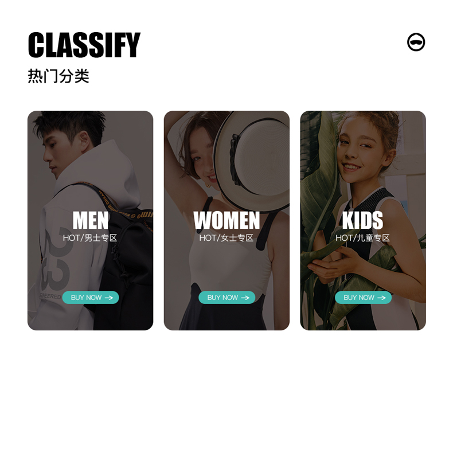Click the arrow icon in WOMEN's BUY NOW button

tap(245, 298)
